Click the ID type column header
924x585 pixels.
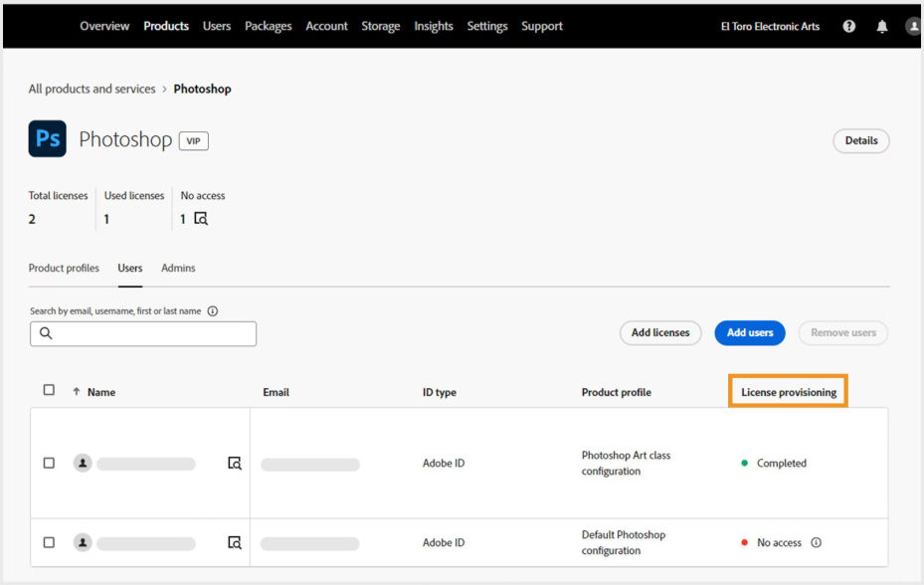click(x=439, y=392)
